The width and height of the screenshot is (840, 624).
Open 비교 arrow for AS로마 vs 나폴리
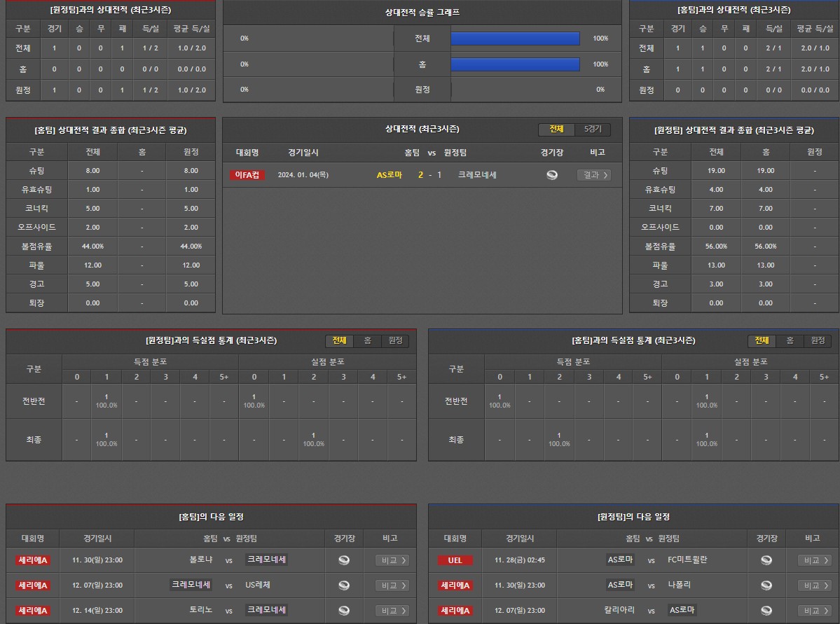click(815, 585)
